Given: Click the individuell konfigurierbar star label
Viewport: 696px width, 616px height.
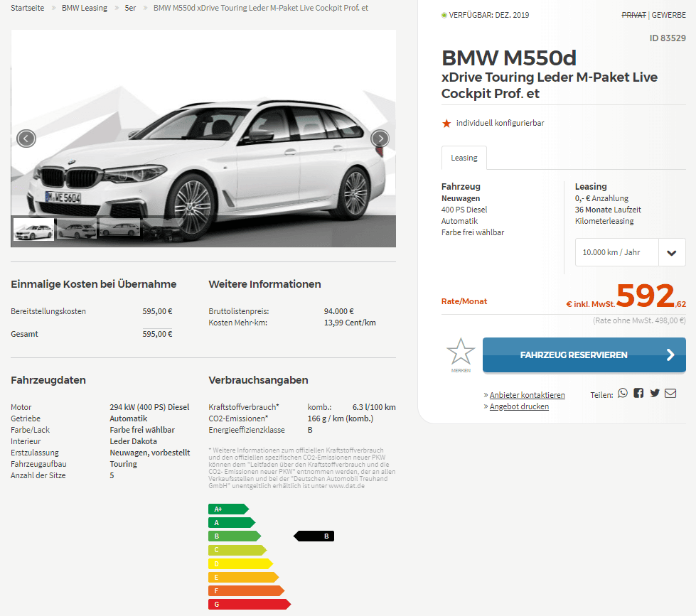Looking at the screenshot, I should click(493, 124).
